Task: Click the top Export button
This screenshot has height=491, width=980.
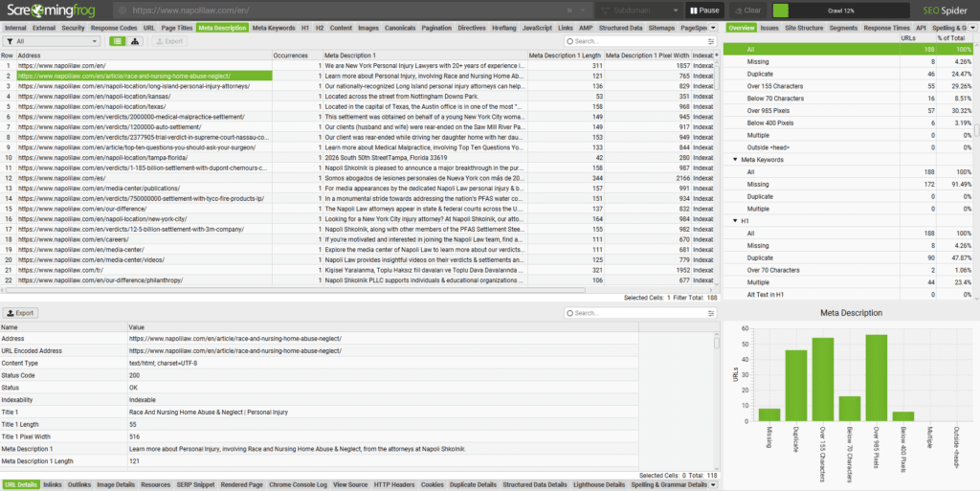Action: [169, 41]
